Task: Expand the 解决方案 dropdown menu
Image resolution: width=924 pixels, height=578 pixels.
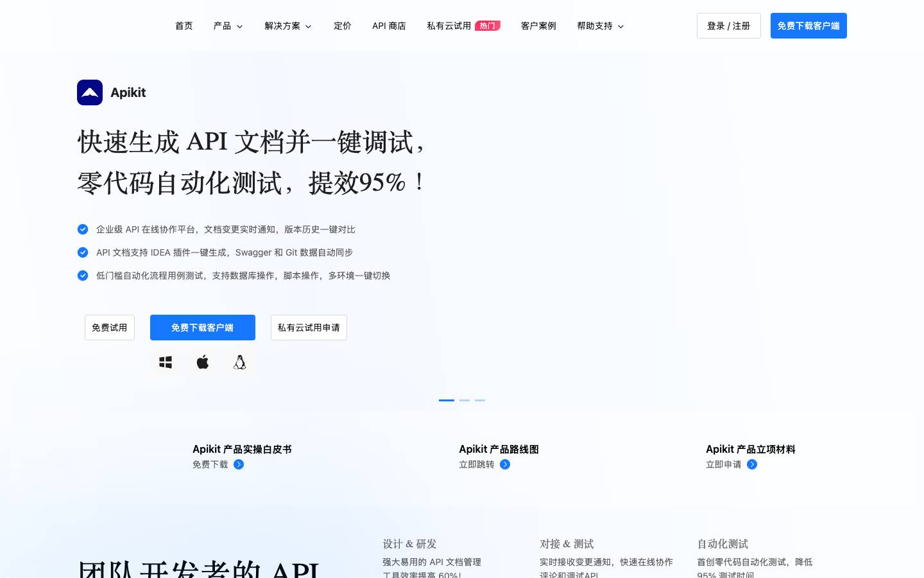Action: (288, 26)
